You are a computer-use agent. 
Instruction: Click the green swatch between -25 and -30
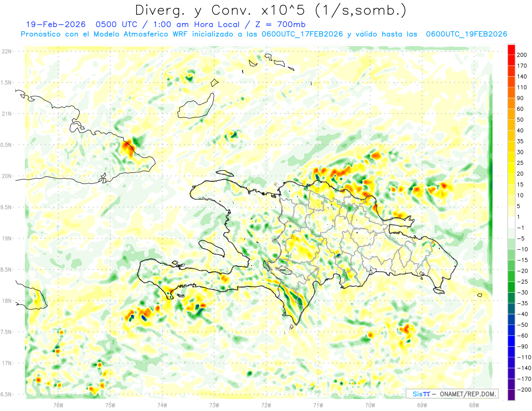pos(511,287)
